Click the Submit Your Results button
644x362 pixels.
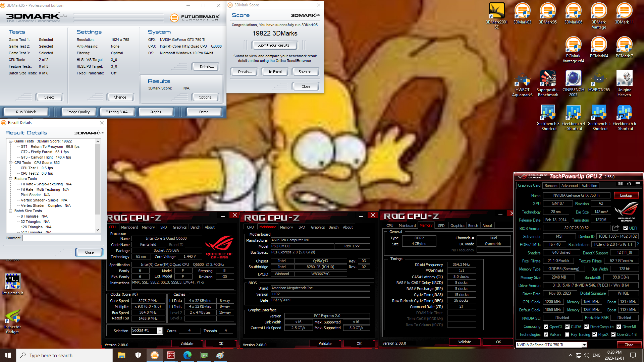tap(275, 45)
